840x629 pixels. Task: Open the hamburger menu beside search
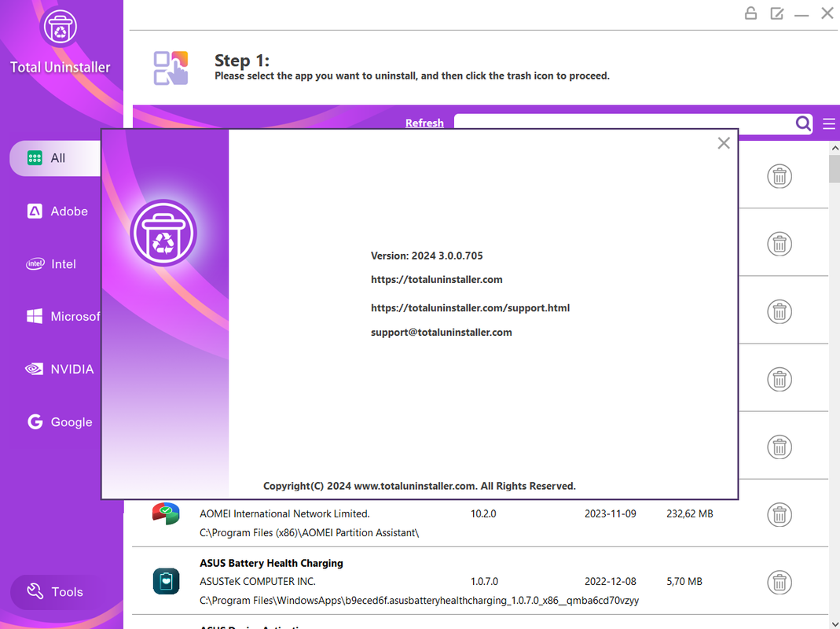[829, 124]
